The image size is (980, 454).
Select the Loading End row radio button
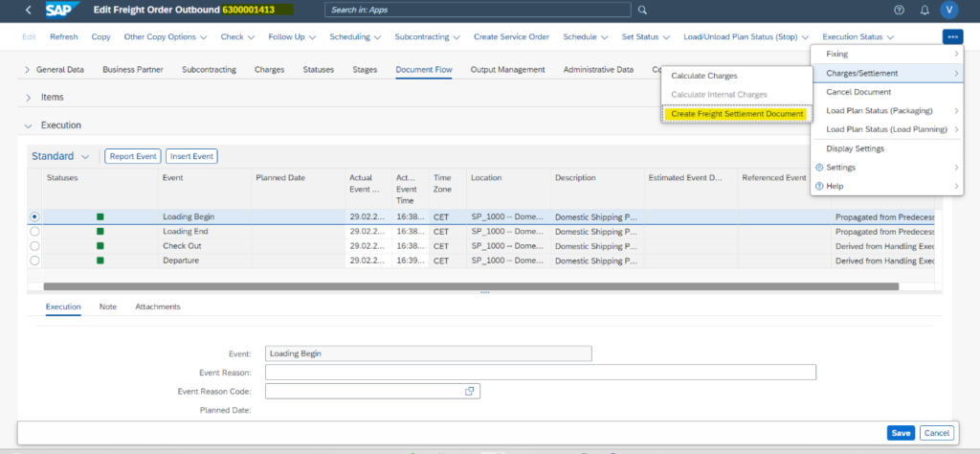35,231
